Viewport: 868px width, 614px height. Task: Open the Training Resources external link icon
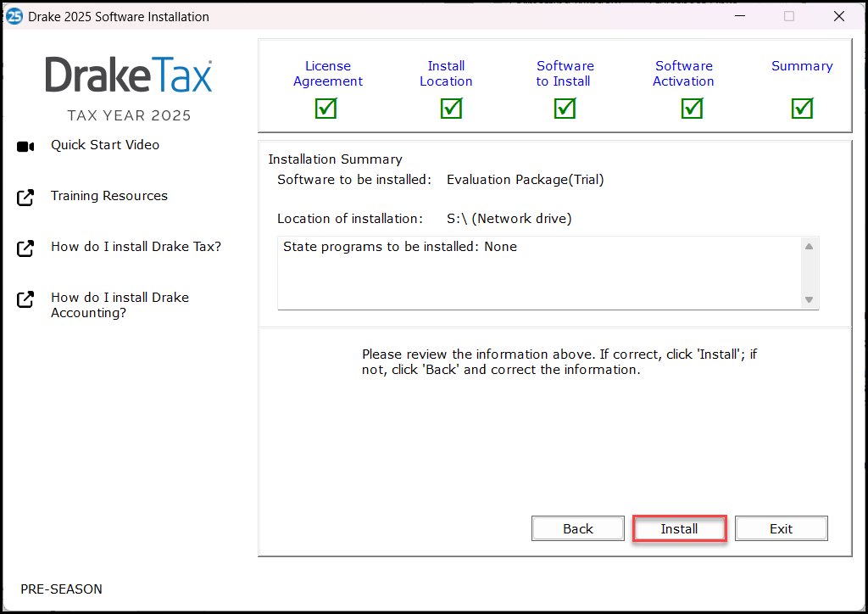coord(24,196)
